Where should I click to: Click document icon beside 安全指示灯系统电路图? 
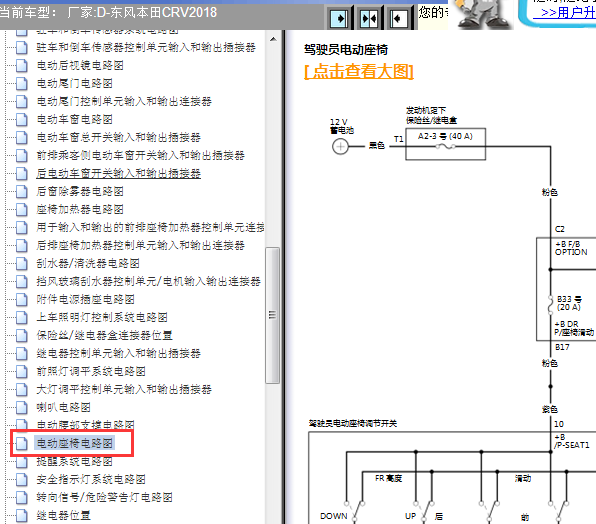point(22,479)
